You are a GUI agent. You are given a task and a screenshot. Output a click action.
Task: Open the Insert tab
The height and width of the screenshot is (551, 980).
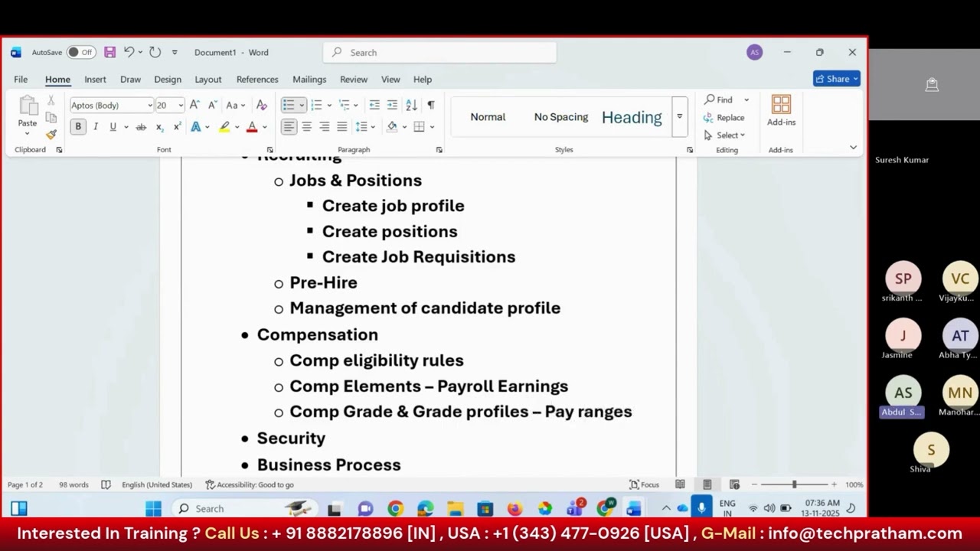point(95,80)
